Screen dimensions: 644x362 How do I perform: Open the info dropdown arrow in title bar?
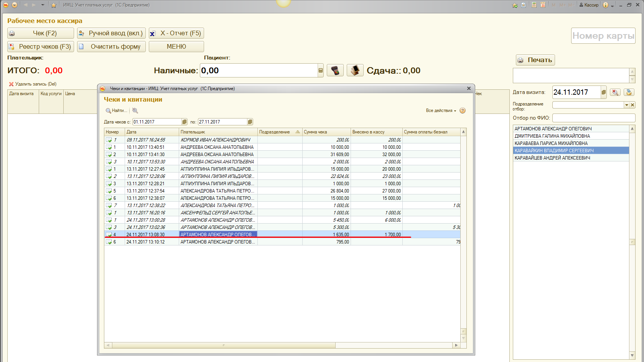click(612, 5)
